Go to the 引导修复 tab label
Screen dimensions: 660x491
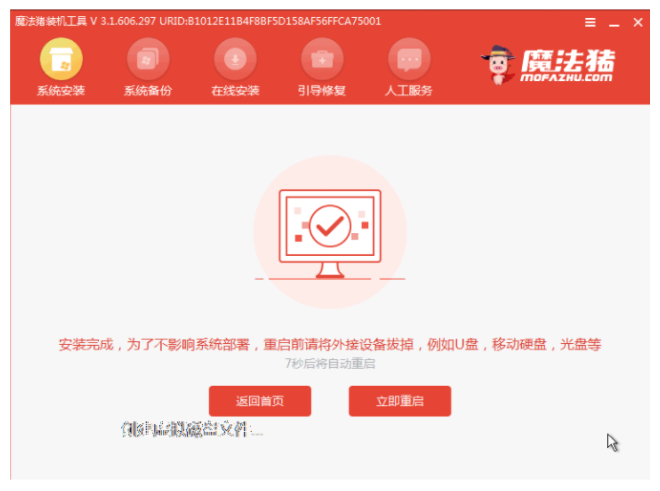pyautogui.click(x=322, y=91)
